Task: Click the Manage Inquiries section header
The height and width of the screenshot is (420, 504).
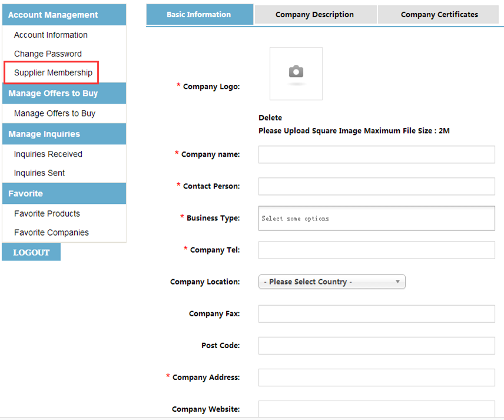Action: pyautogui.click(x=64, y=134)
